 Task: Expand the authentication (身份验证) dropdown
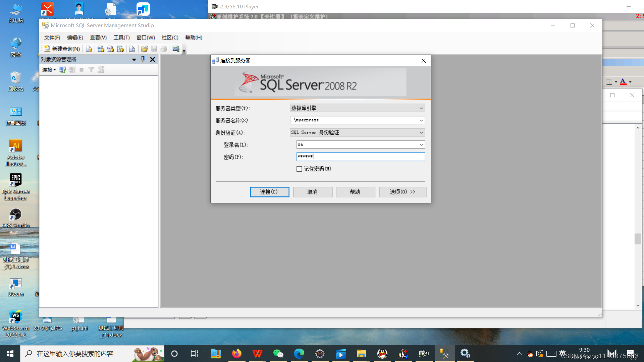pos(421,132)
